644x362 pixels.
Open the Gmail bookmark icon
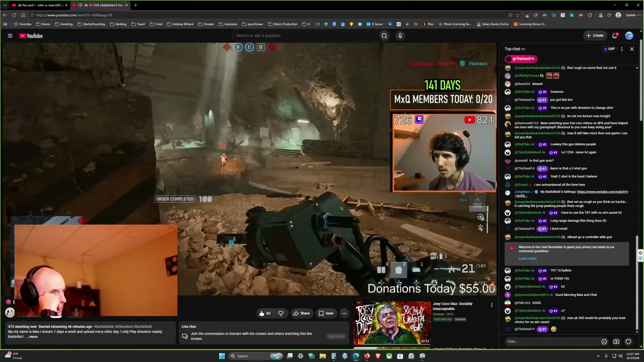pos(317,24)
